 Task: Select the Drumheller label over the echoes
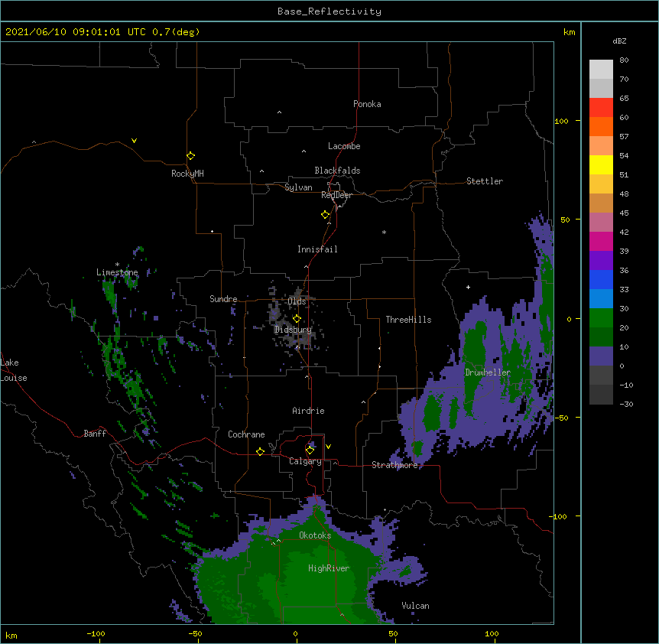(488, 372)
